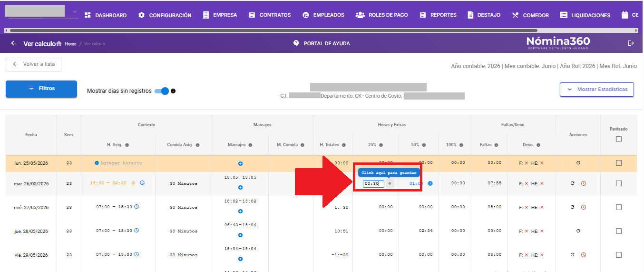The height and width of the screenshot is (272, 644).
Task: Check Revisado for mar. 26/05/2026
Action: point(618,183)
